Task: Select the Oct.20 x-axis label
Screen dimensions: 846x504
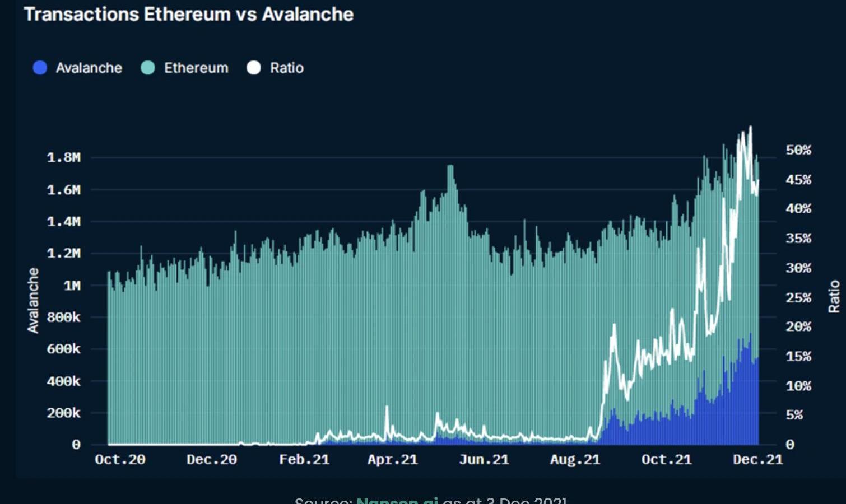Action: pos(120,460)
